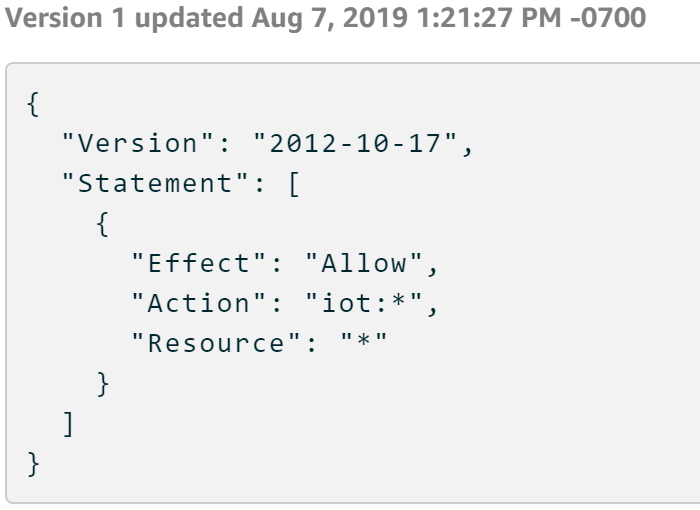
Task: Click the "iot:*" action value
Action: pyautogui.click(x=355, y=307)
